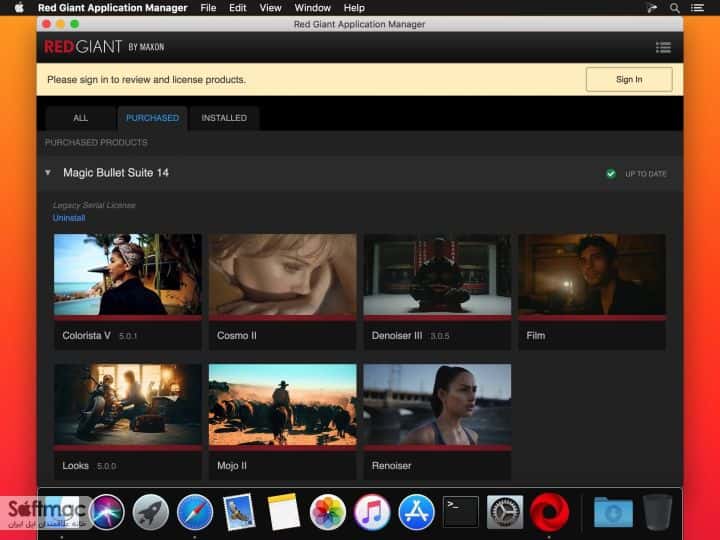The height and width of the screenshot is (540, 720).
Task: Click the Legacy Serial License text
Action: pyautogui.click(x=94, y=205)
